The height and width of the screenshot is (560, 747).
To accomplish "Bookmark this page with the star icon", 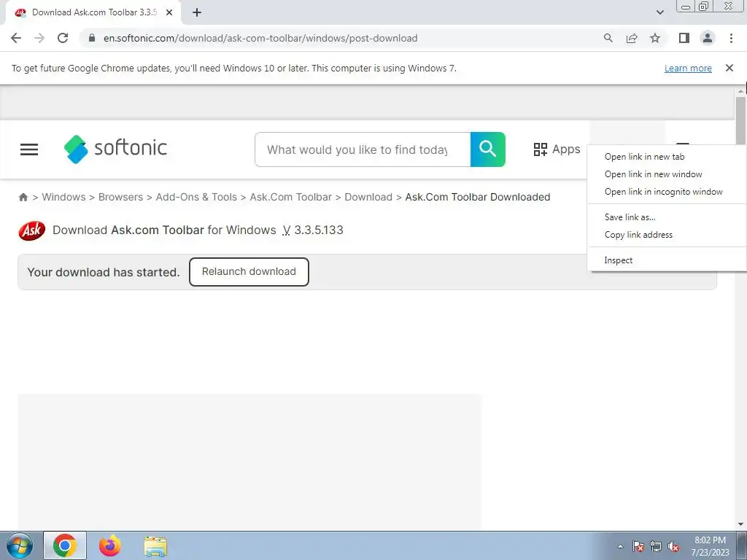I will coord(655,38).
